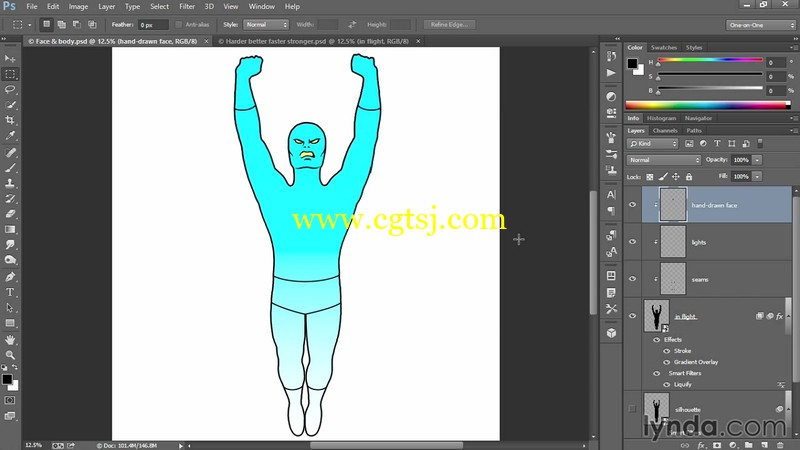The height and width of the screenshot is (450, 800).
Task: Click the foreground color swatch in Color panel
Action: [x=632, y=63]
